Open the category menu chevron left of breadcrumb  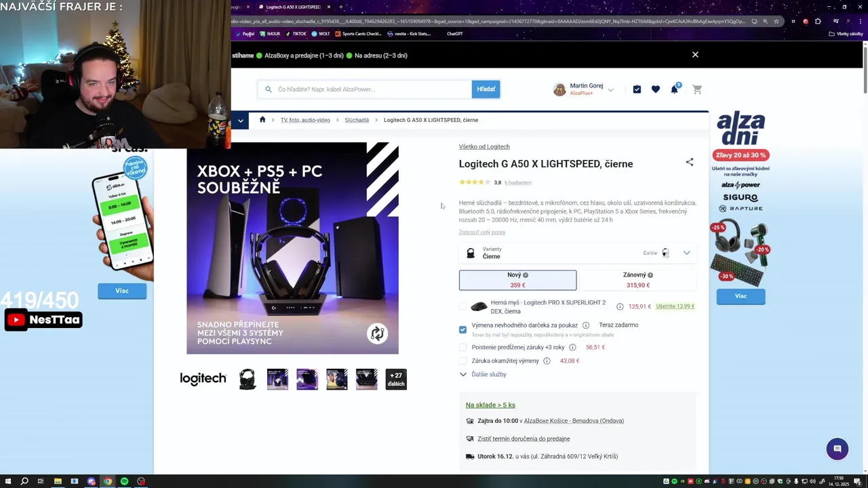[240, 121]
